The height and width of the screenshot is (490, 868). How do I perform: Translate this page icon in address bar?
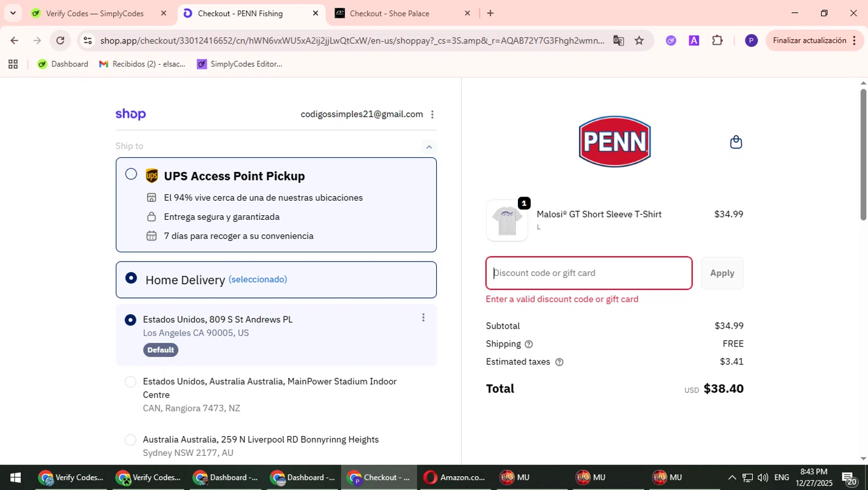(x=619, y=40)
